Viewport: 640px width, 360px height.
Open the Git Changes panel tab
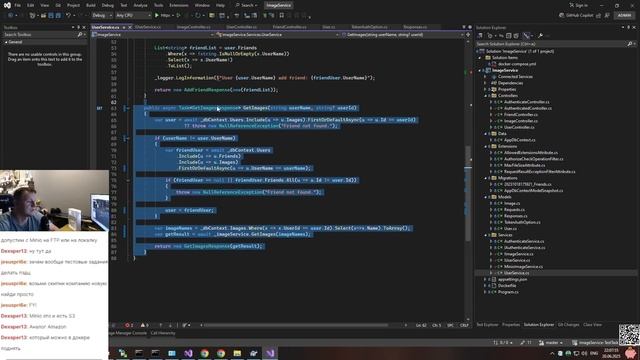pos(568,325)
